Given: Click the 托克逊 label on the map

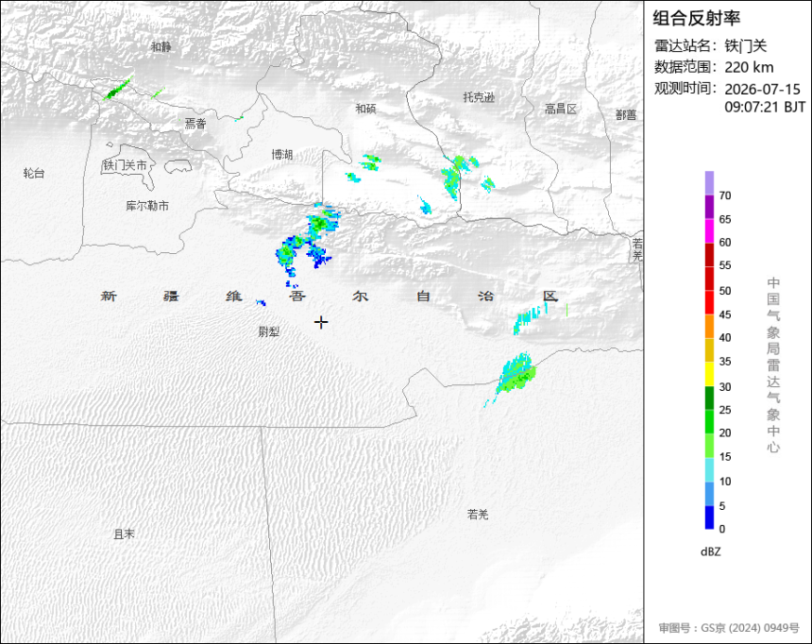Looking at the screenshot, I should pos(479,97).
